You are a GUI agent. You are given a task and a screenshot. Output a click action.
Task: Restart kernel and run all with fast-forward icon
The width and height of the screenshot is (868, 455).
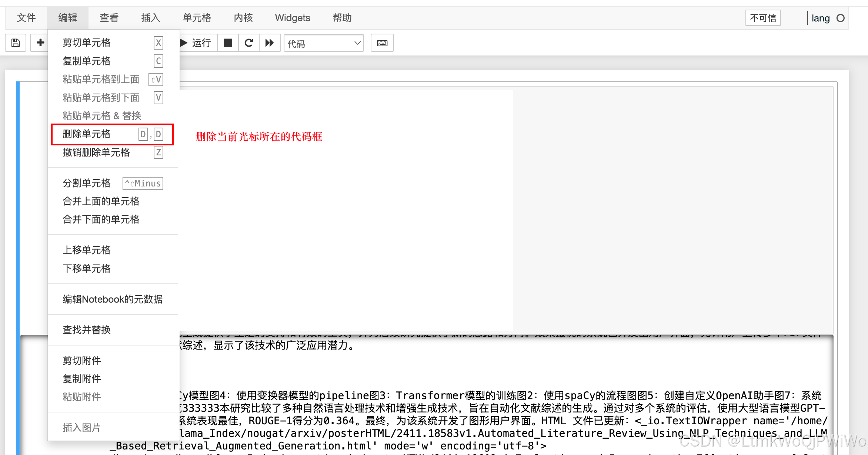pyautogui.click(x=270, y=43)
